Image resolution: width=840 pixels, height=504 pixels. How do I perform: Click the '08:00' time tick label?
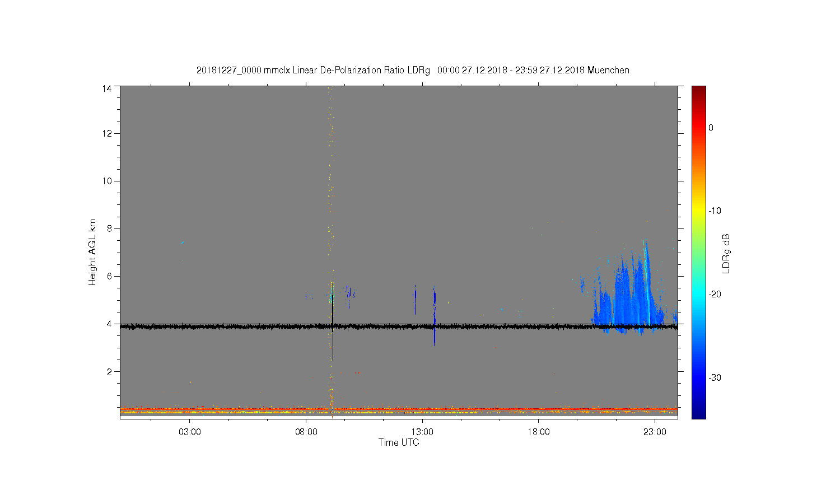(306, 432)
